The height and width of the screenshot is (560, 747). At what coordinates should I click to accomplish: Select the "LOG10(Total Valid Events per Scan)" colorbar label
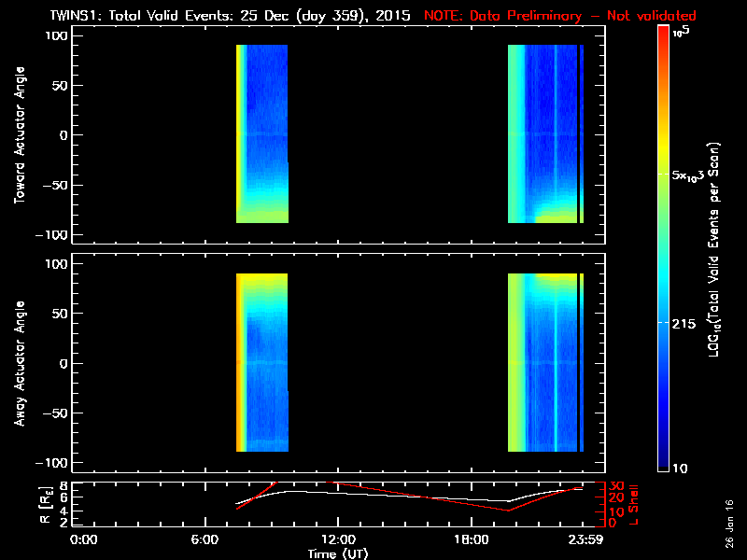click(x=715, y=252)
